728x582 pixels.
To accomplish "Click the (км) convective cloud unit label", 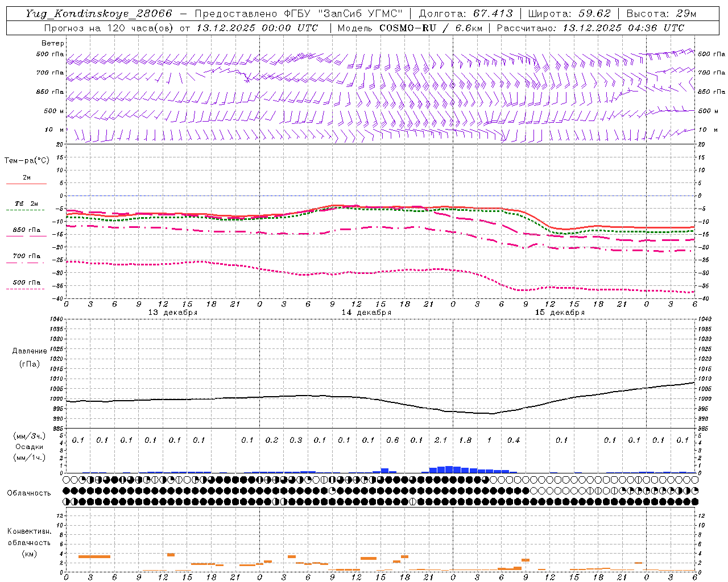I will pyautogui.click(x=29, y=554).
